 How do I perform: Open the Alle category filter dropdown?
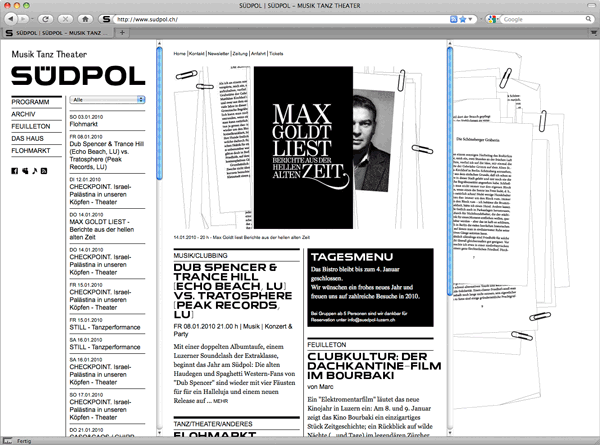(x=107, y=100)
